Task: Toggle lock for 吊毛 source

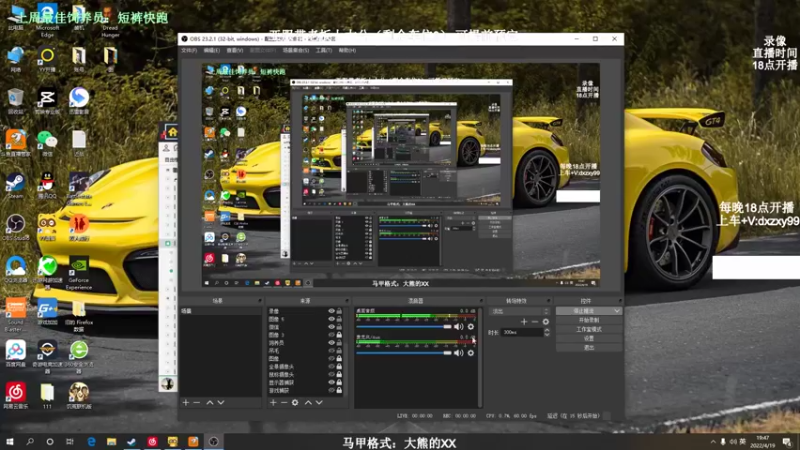Action: (x=339, y=351)
